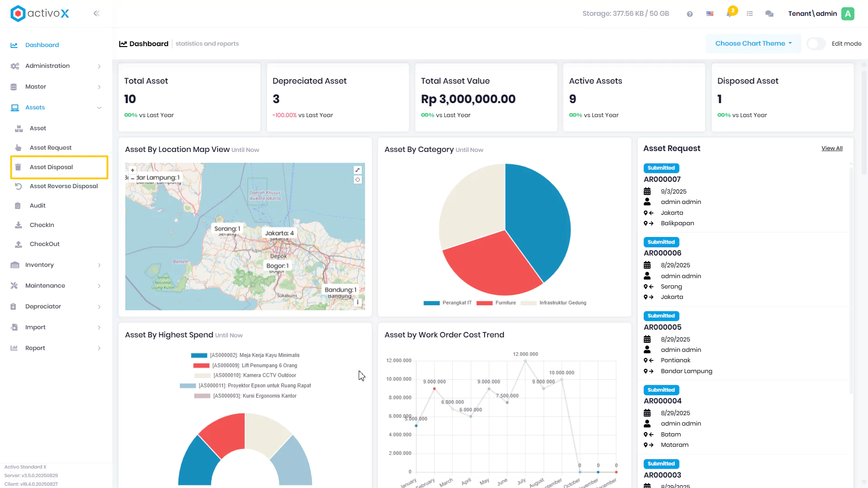Image resolution: width=868 pixels, height=488 pixels.
Task: Open the help question mark icon
Action: [x=690, y=14]
